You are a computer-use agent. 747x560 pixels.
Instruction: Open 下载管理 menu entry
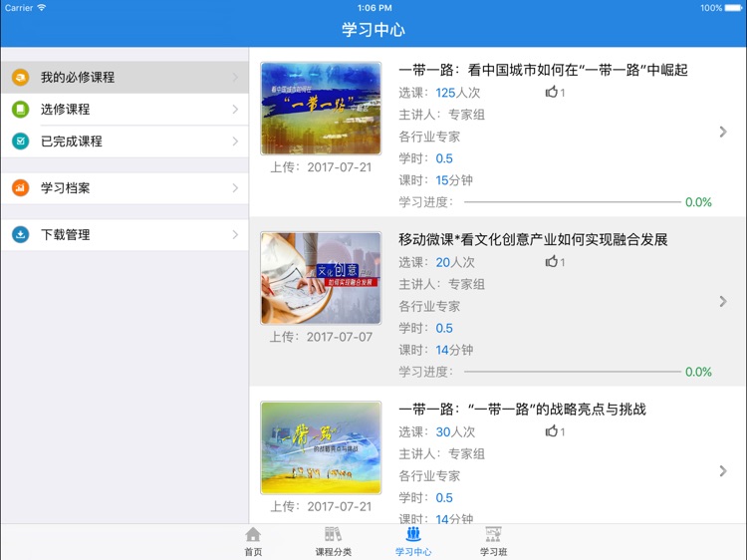(124, 234)
